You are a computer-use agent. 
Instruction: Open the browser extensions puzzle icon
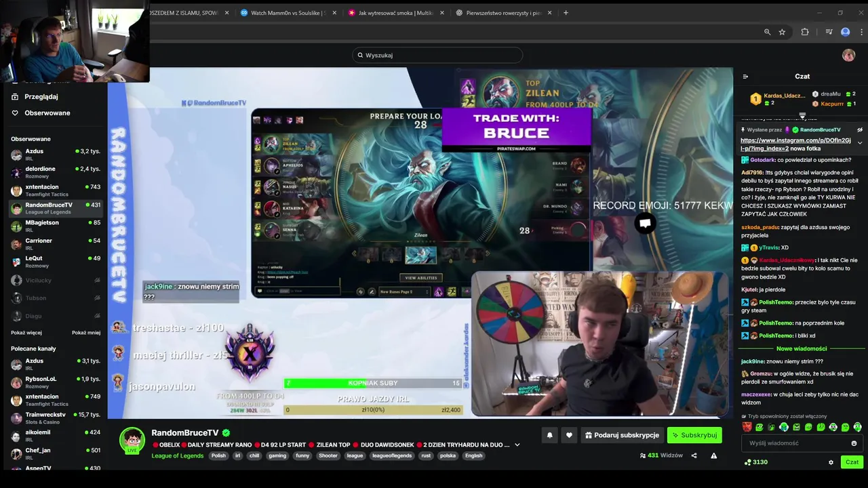[805, 32]
